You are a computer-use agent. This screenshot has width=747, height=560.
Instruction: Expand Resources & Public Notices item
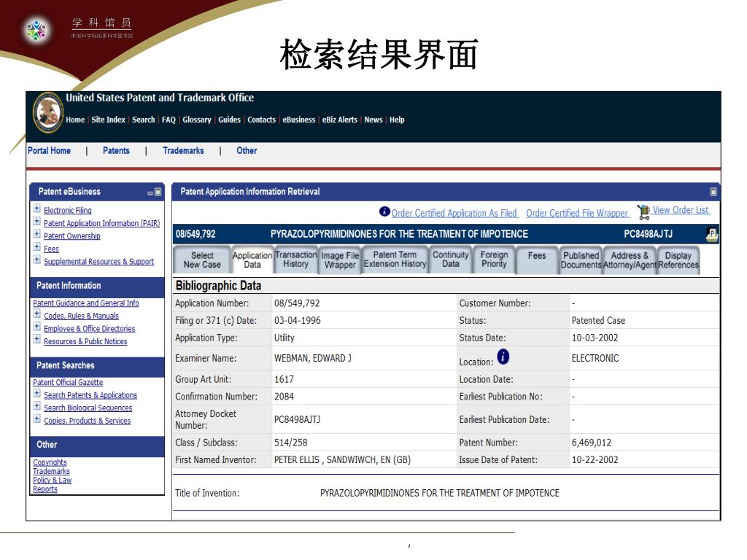point(36,340)
